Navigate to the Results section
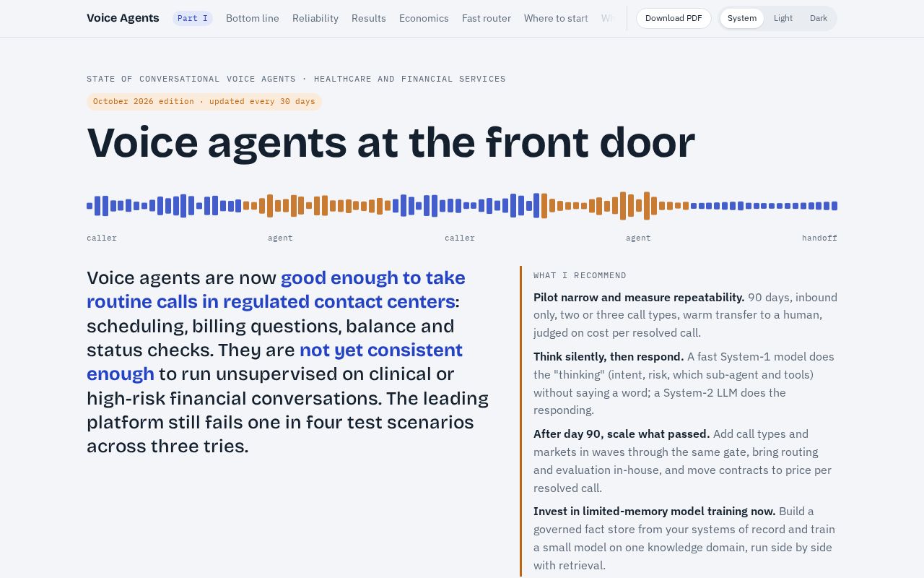Viewport: 924px width, 578px height. coord(369,18)
